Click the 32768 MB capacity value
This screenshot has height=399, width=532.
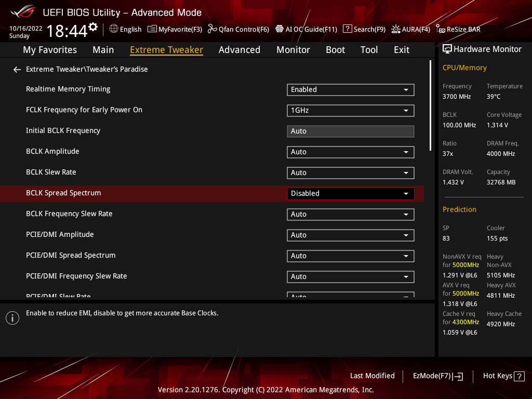[x=501, y=182]
